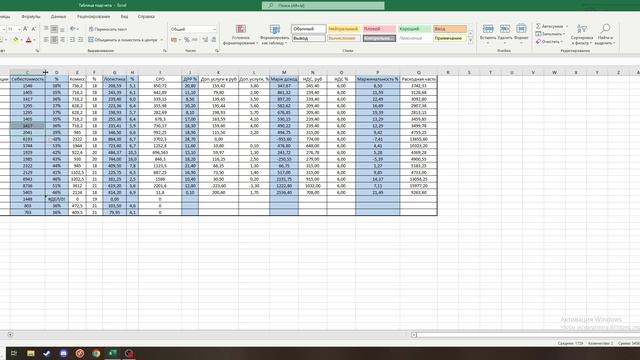Apply accounting number format
This screenshot has height=360, width=640.
174,40
